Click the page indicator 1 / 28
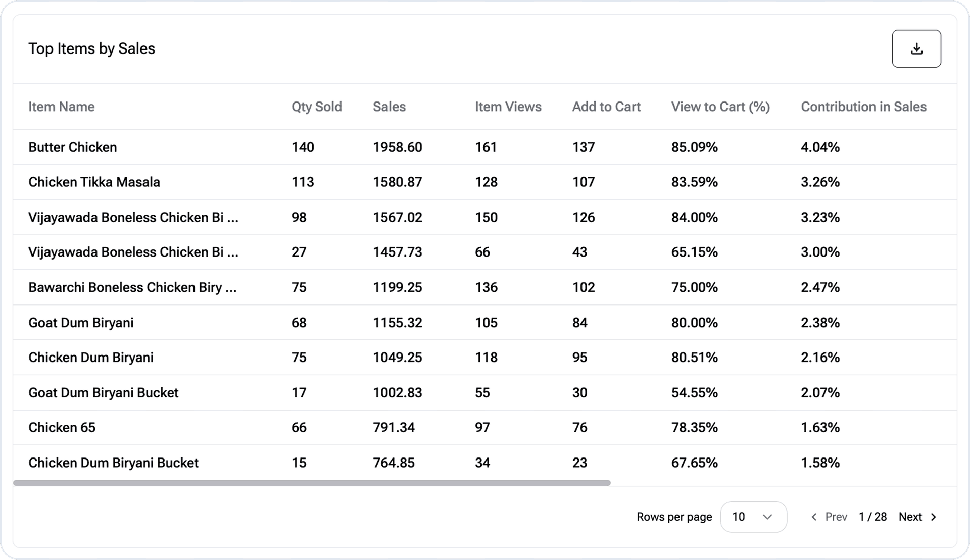This screenshot has width=970, height=560. (x=872, y=517)
